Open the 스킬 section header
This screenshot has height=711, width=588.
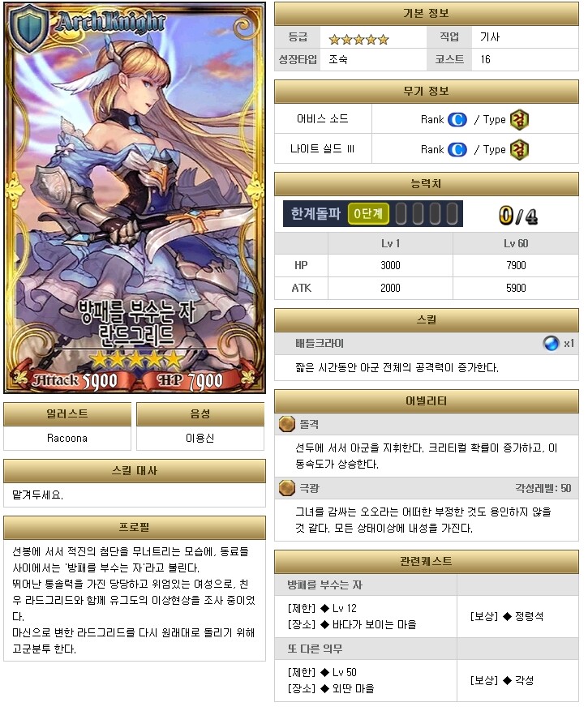pos(427,320)
